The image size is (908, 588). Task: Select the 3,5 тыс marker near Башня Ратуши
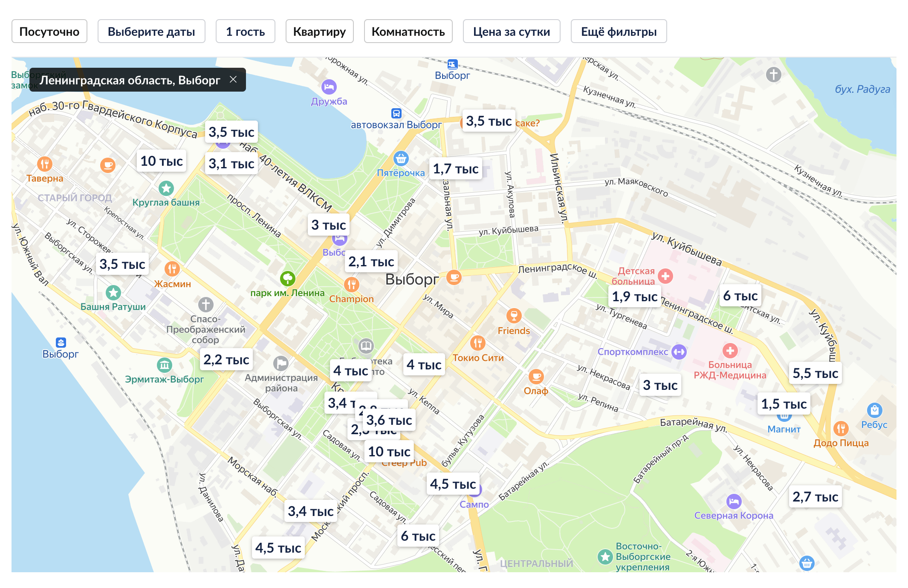click(122, 264)
